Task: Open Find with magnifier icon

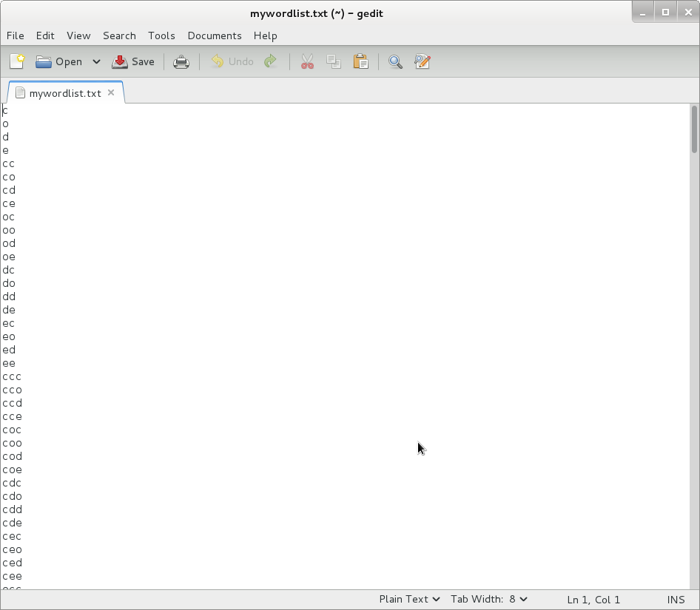Action: 395,61
